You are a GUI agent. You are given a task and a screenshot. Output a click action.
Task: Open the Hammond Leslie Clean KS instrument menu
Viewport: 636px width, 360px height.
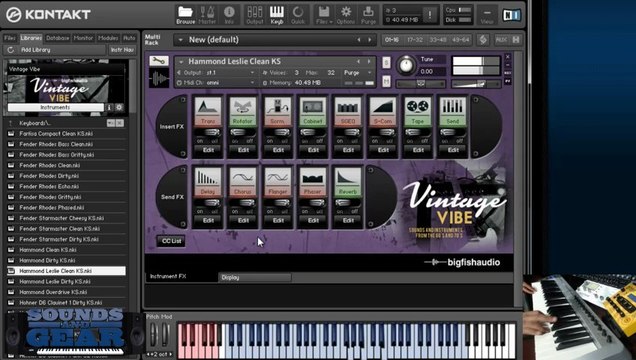[x=181, y=62]
